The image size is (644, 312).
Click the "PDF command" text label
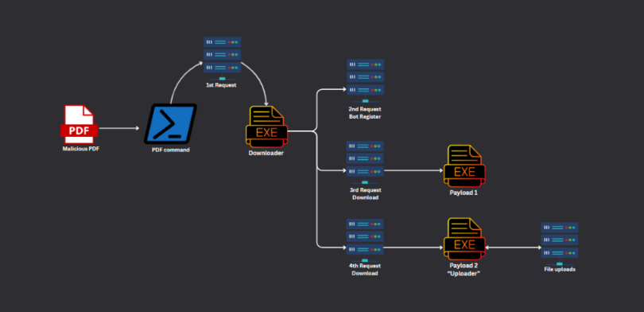(171, 150)
